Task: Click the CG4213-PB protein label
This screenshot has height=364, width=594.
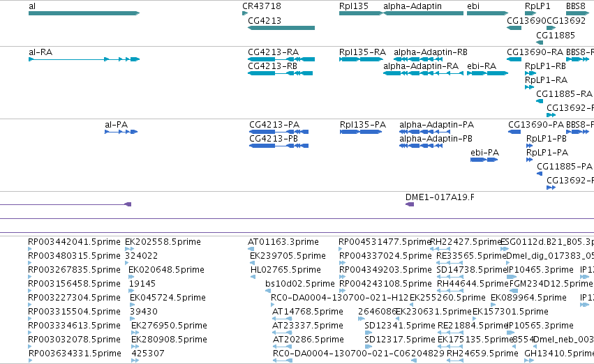Action: click(274, 139)
